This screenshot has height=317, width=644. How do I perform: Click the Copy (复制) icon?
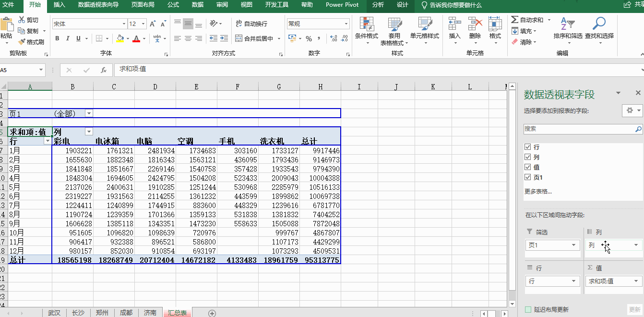pos(22,31)
